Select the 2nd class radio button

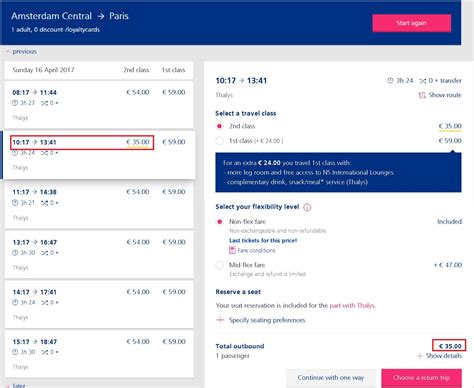point(219,126)
